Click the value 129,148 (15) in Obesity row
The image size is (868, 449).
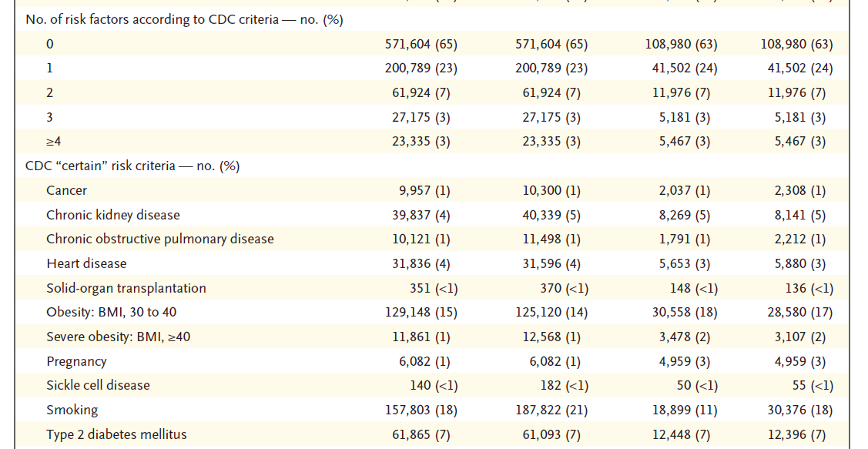point(421,313)
